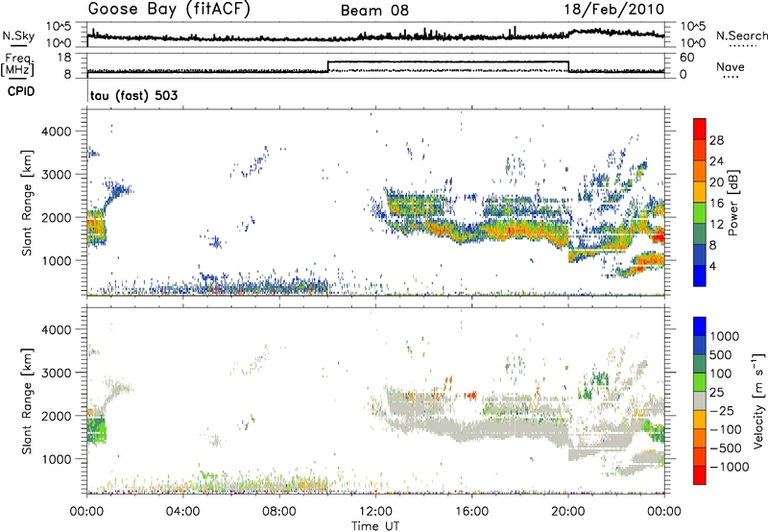
Task: Pick the red top segment of power colorbar
Action: pos(700,129)
